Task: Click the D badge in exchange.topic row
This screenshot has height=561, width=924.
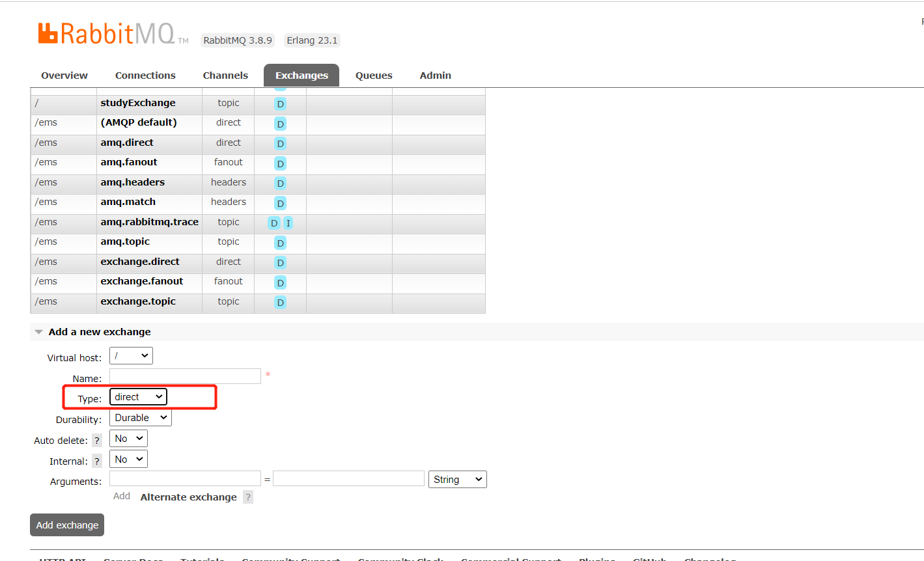Action: tap(280, 303)
